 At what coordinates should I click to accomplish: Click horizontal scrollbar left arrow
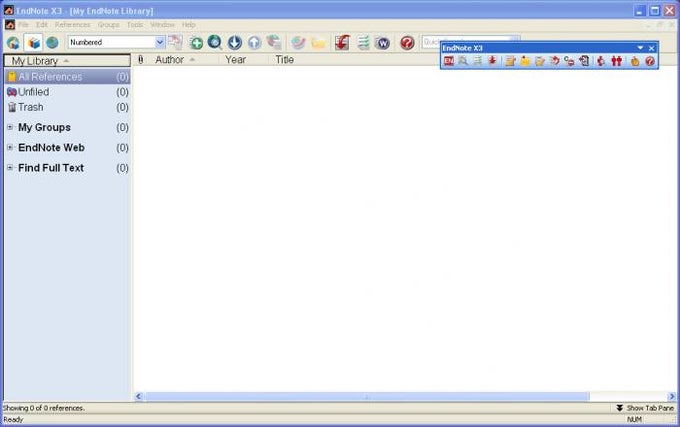[x=139, y=396]
